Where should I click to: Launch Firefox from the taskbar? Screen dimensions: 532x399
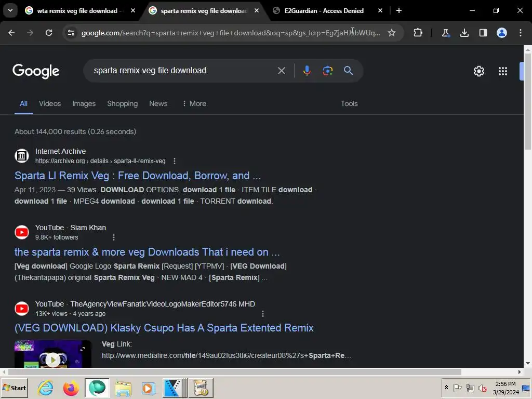coord(71,388)
